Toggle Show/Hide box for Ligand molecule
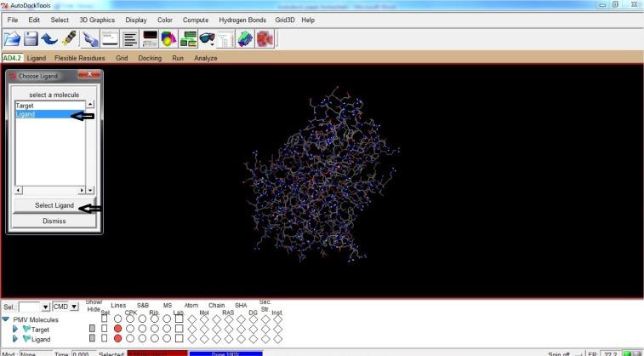The image size is (644, 356). pos(93,339)
